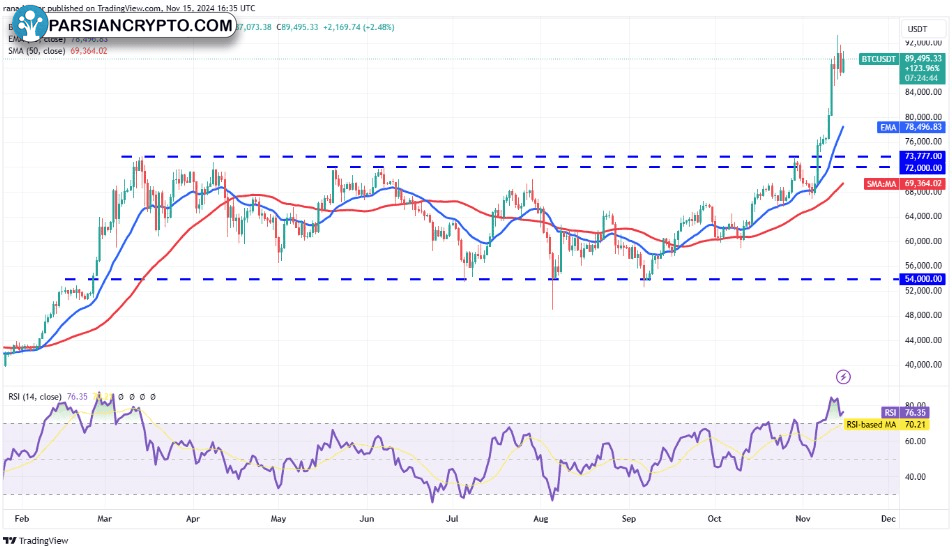Click the TradingView logo at bottom left
Viewport: 952px width, 547px height.
36,540
